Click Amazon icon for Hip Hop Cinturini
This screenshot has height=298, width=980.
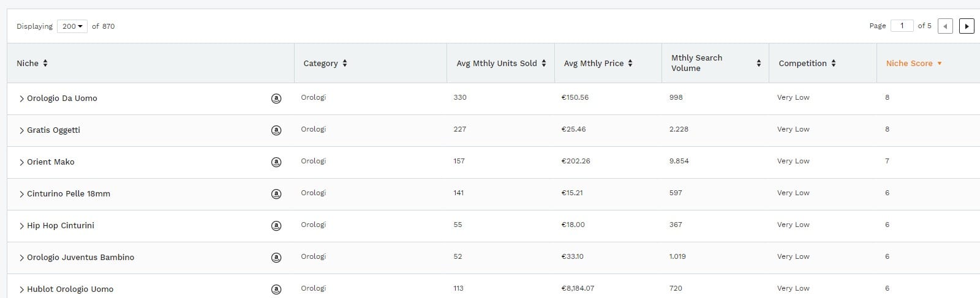(x=276, y=225)
